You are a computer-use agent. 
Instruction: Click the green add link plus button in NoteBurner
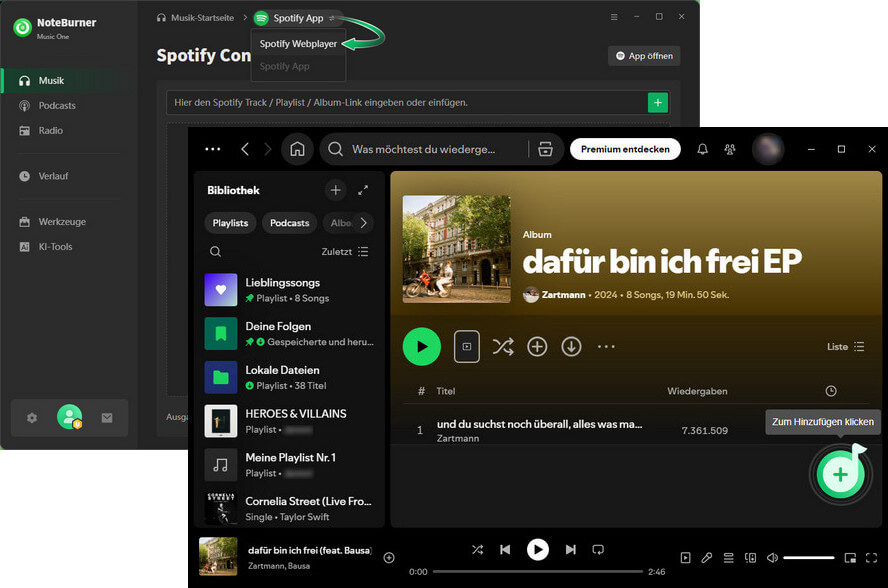click(658, 103)
